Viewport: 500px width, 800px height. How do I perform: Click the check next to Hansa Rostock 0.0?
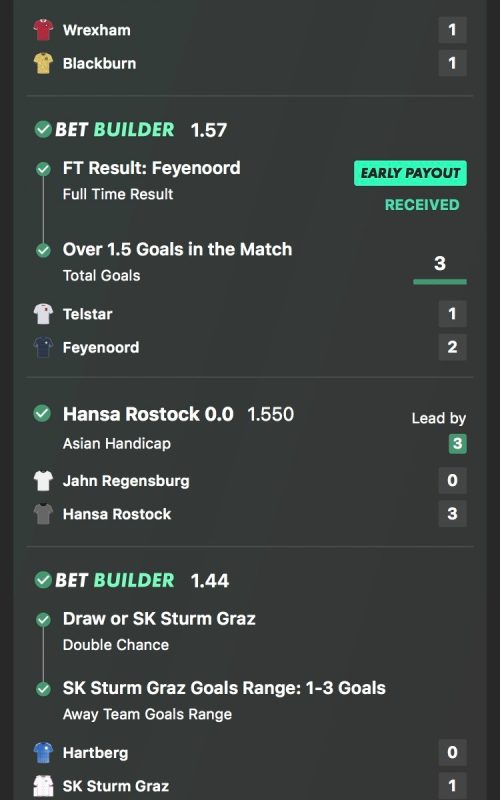click(x=42, y=413)
